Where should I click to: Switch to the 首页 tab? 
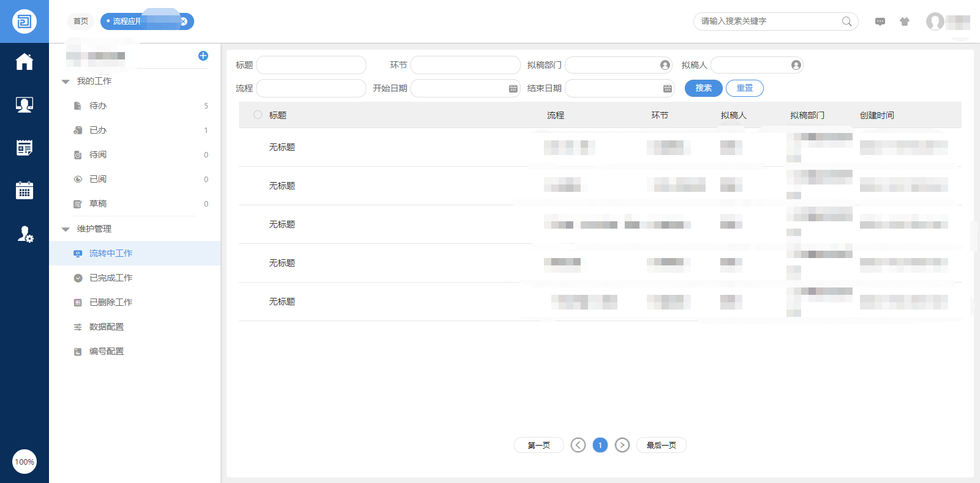pos(81,21)
